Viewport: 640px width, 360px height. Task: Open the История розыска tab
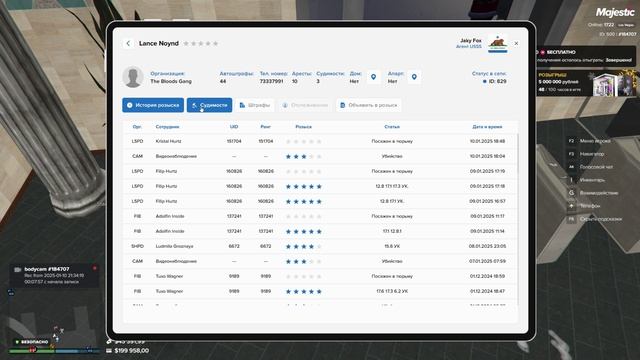[x=153, y=105]
